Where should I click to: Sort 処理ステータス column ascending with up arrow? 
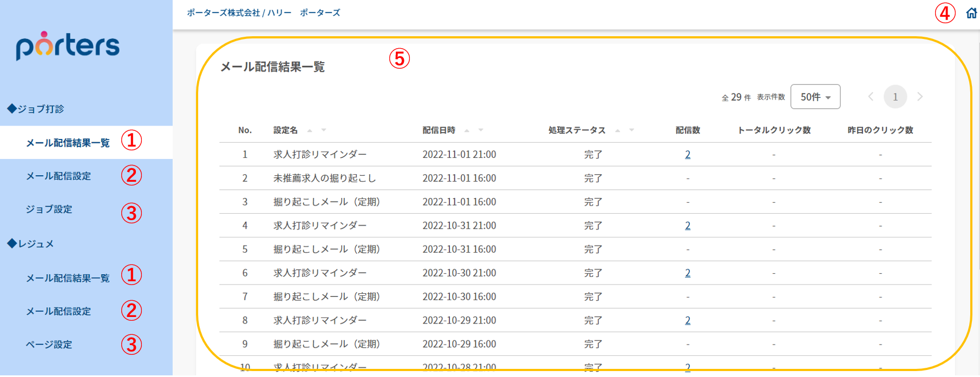click(x=617, y=130)
